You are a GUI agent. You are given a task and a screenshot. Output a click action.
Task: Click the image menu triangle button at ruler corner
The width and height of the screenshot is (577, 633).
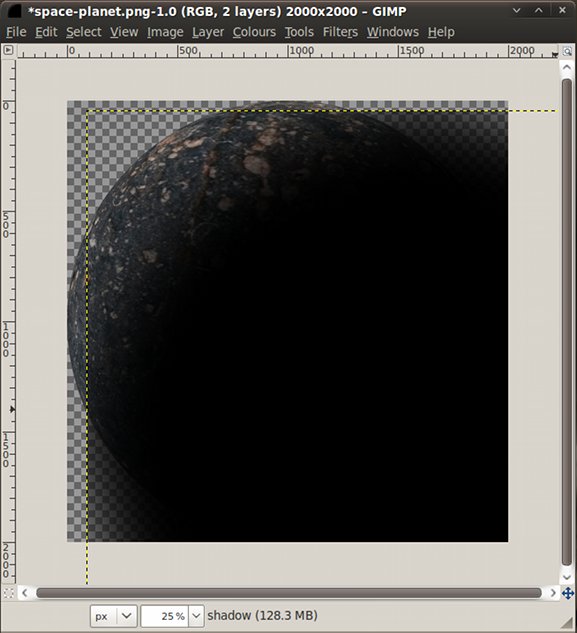pyautogui.click(x=8, y=50)
